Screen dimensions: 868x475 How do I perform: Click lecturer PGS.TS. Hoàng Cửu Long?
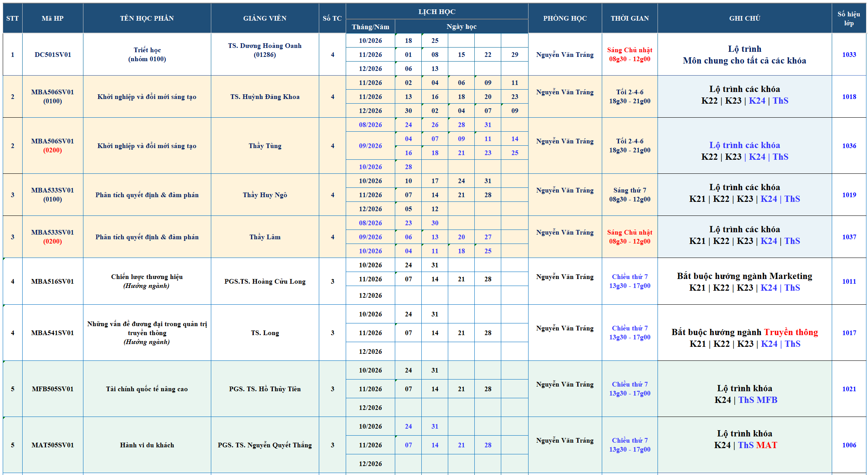pos(265,281)
